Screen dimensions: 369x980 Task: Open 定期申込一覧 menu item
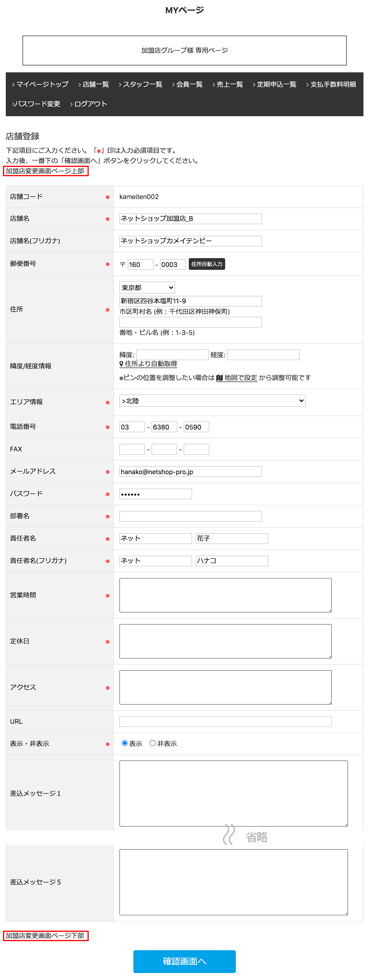275,84
